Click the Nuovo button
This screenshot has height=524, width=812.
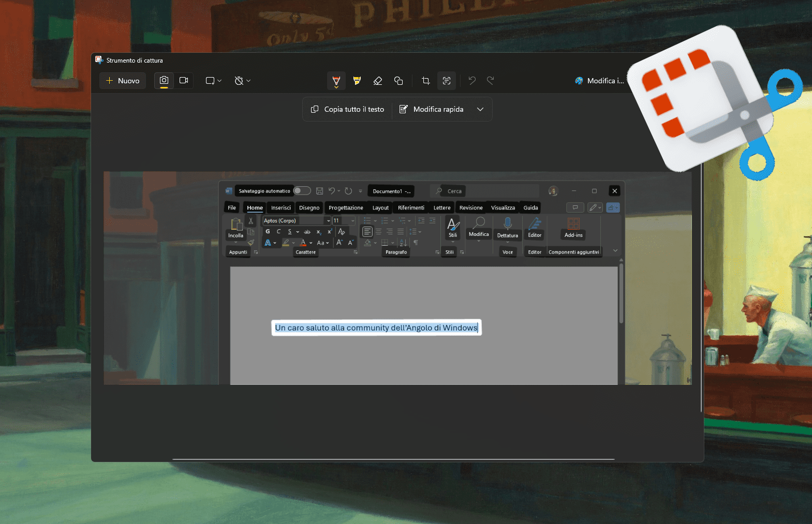pyautogui.click(x=123, y=81)
